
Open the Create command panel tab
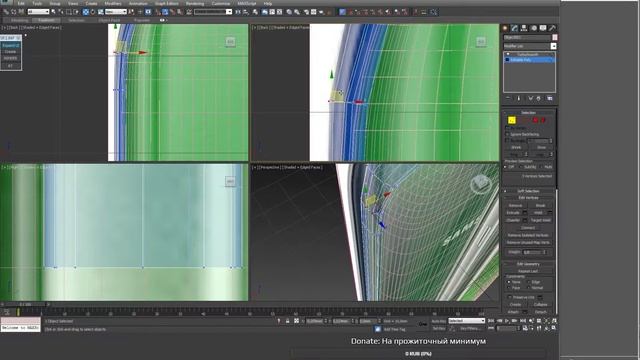[505, 28]
